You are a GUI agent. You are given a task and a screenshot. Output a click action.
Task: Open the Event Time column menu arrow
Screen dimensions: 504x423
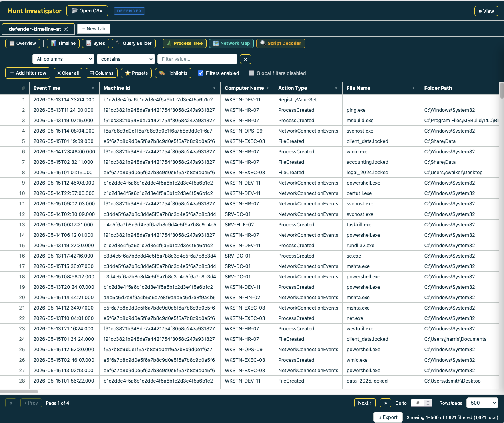pos(93,88)
